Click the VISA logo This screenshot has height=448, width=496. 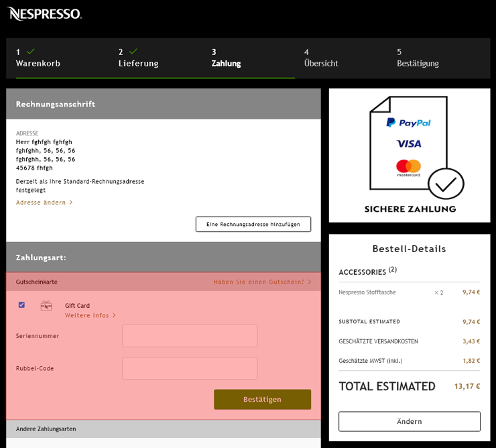click(409, 144)
